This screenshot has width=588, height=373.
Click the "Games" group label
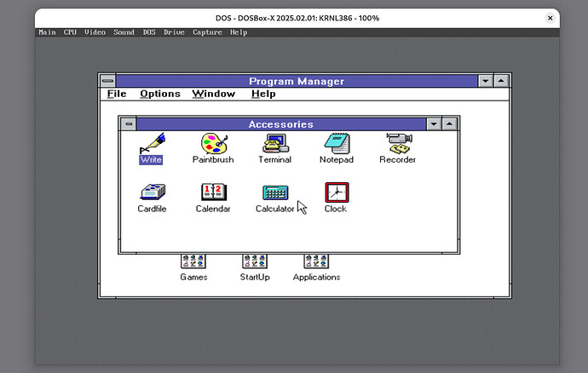[193, 277]
